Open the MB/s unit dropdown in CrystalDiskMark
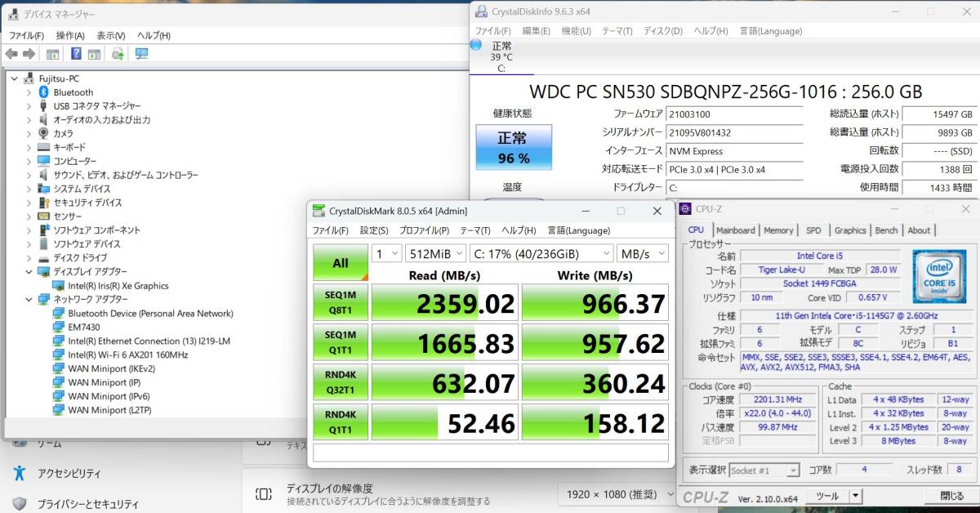 click(x=643, y=253)
